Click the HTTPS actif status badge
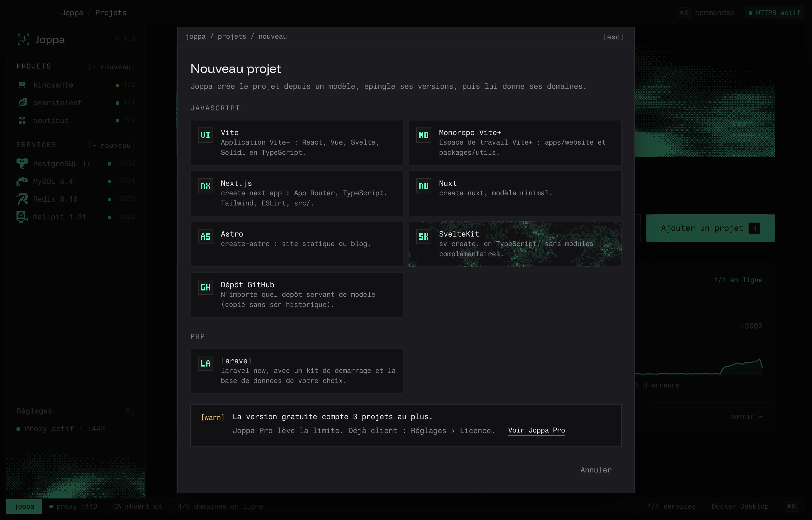Viewport: 812px width, 520px height. pos(775,13)
